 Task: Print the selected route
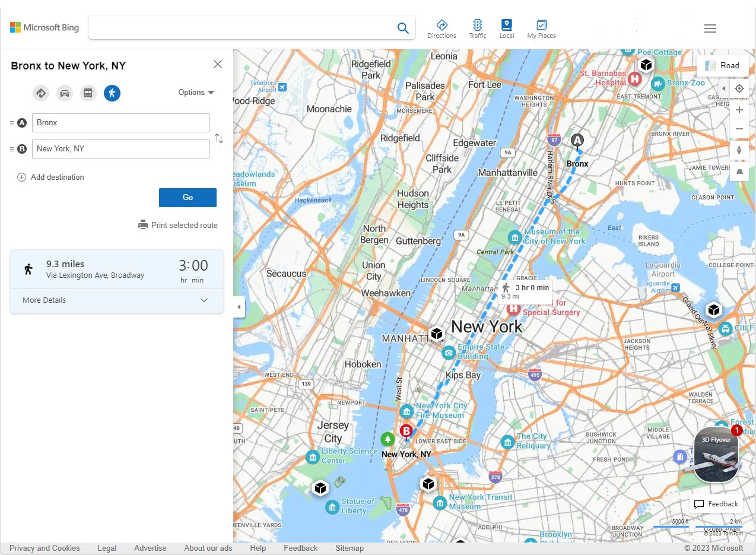tap(178, 225)
